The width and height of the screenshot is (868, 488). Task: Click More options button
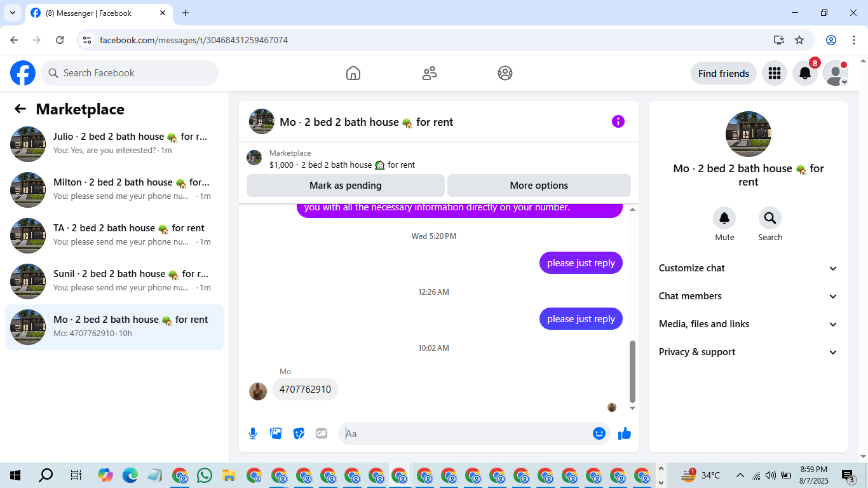[539, 186]
